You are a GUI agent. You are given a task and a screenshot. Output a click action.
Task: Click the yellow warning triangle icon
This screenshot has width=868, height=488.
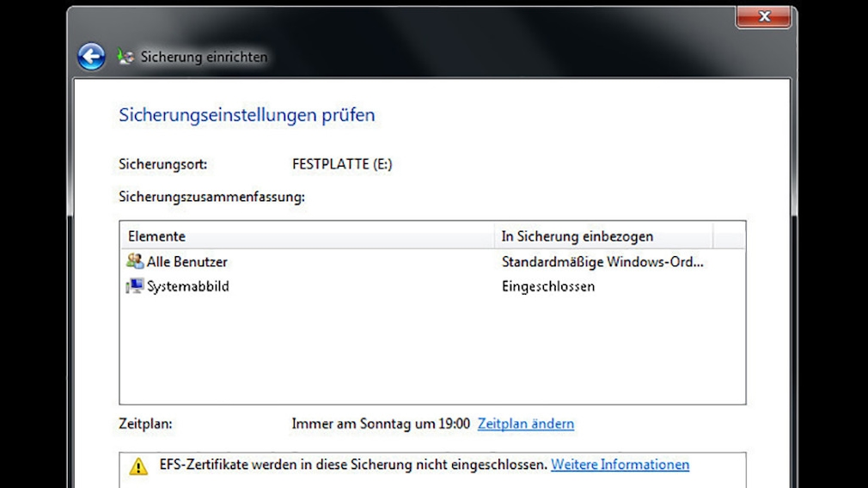coord(138,466)
